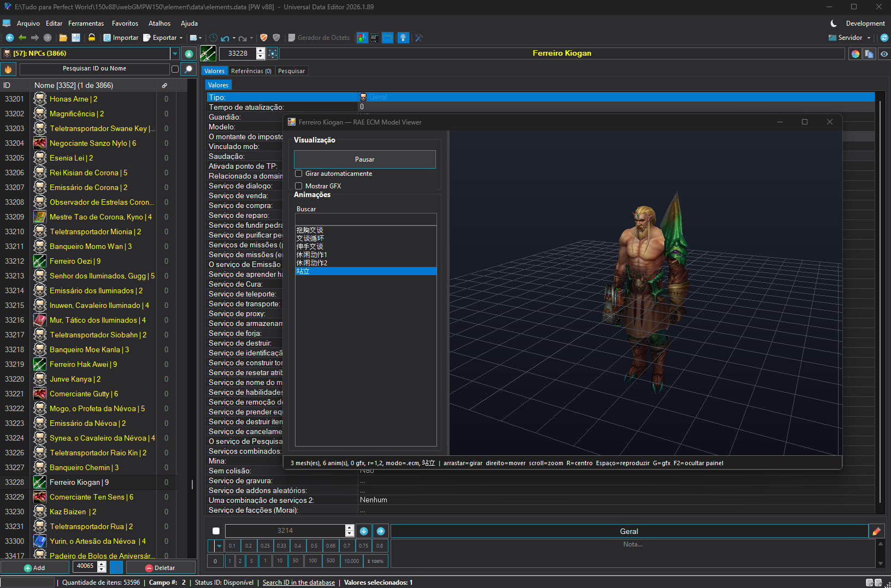Click the Nota text area
The image size is (891, 588).
pos(633,554)
